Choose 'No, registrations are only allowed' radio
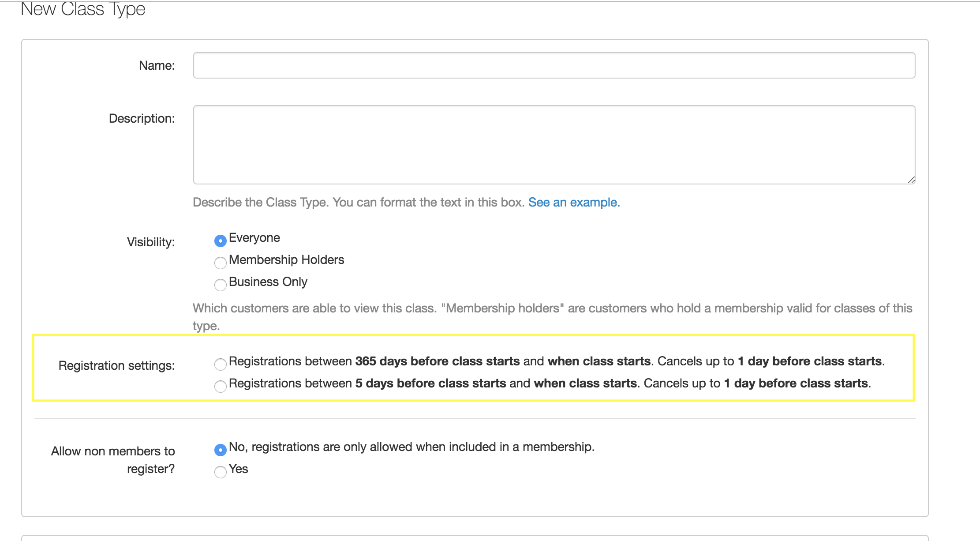The height and width of the screenshot is (541, 980). (x=220, y=450)
